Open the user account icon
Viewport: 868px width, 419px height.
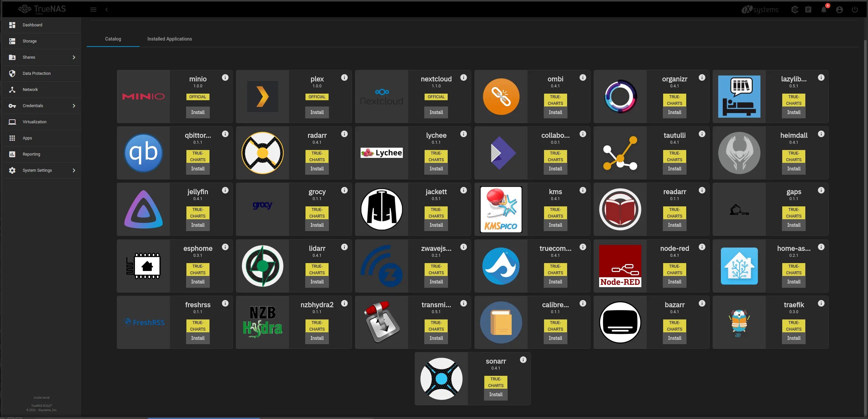point(839,10)
